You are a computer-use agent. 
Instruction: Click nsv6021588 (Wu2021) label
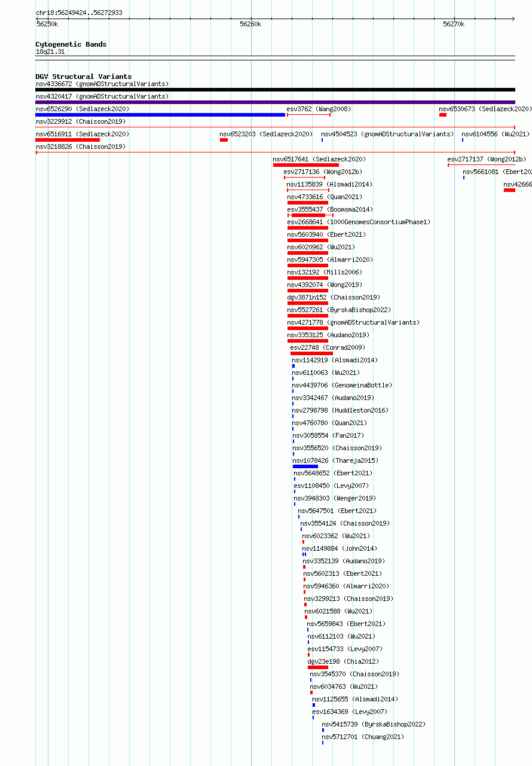pyautogui.click(x=339, y=611)
